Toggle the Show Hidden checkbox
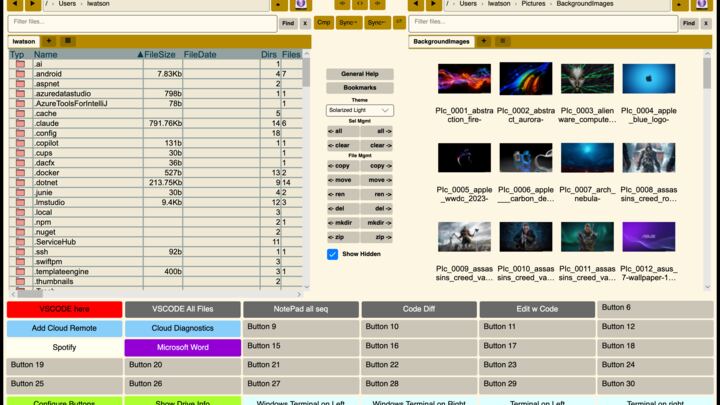The width and height of the screenshot is (720, 405). tap(332, 254)
